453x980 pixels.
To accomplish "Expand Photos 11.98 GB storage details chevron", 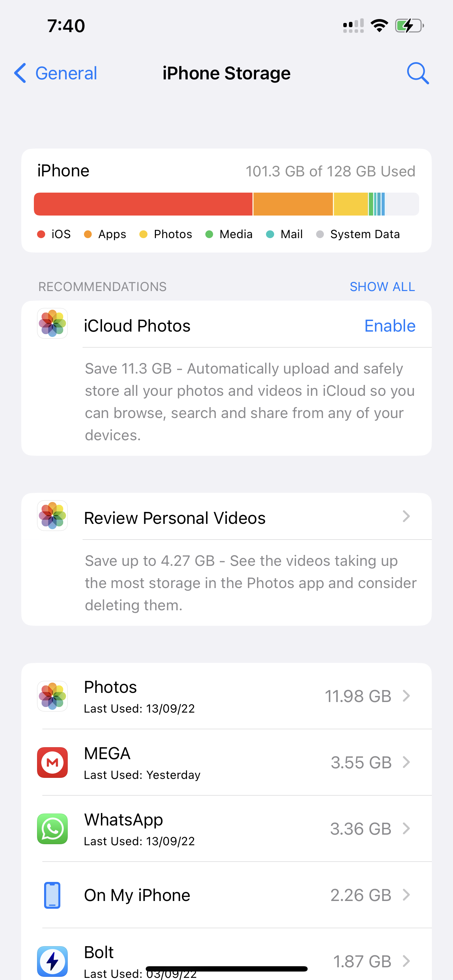I will [406, 696].
